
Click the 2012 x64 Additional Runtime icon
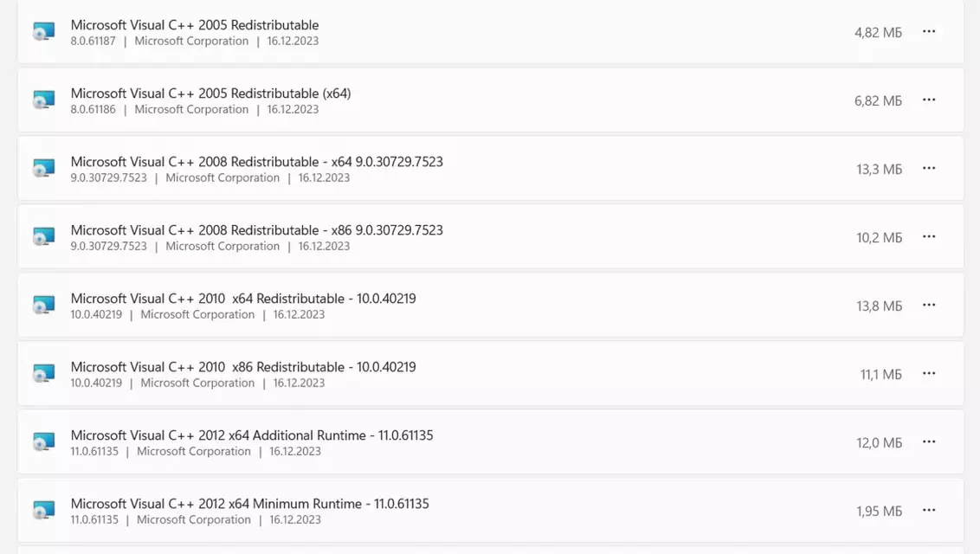click(44, 441)
